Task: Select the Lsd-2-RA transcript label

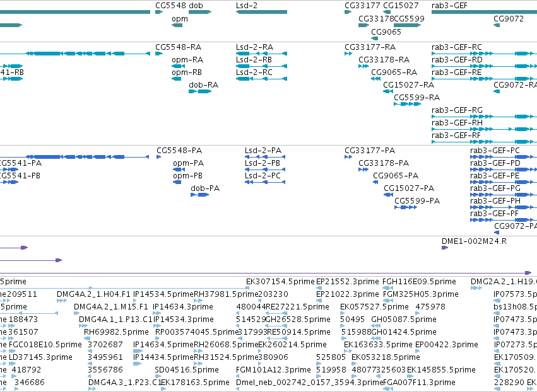Action: [x=254, y=47]
